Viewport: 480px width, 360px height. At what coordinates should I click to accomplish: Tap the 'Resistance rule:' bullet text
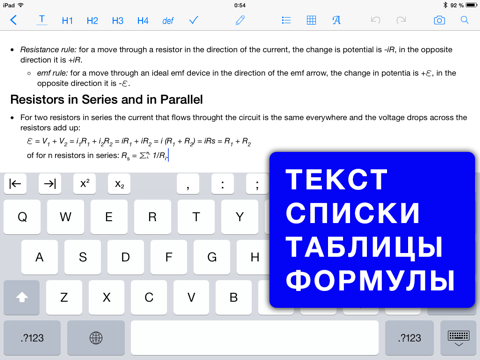49,50
